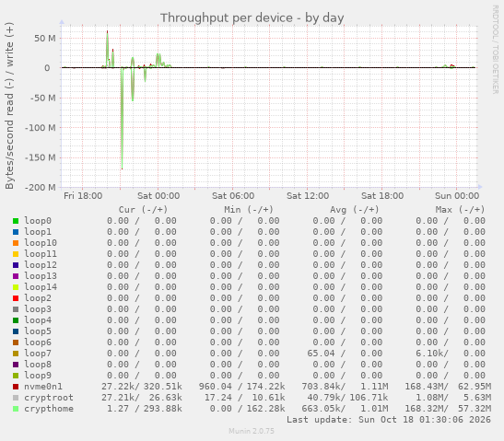Click the loop14 yellow-green legend swatch

coord(16,287)
